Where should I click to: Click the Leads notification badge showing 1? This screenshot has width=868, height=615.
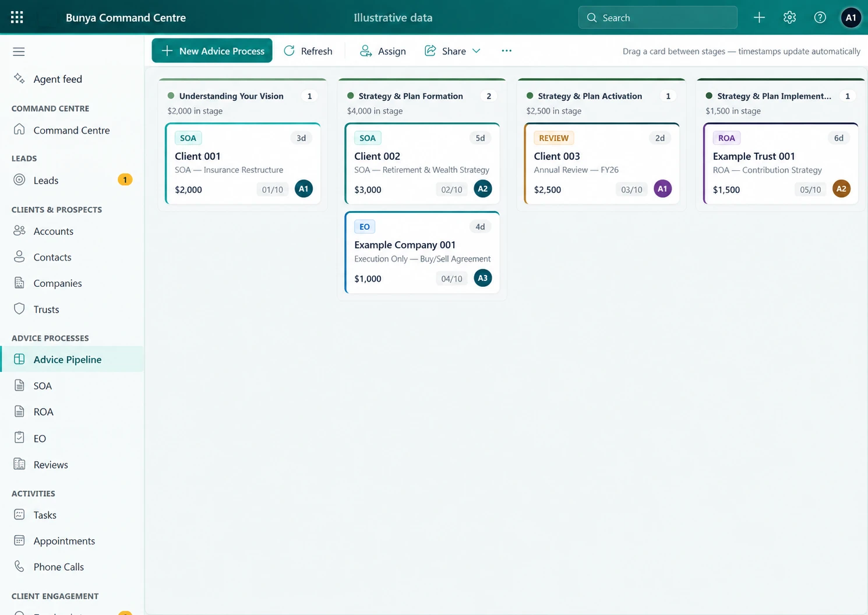[125, 180]
